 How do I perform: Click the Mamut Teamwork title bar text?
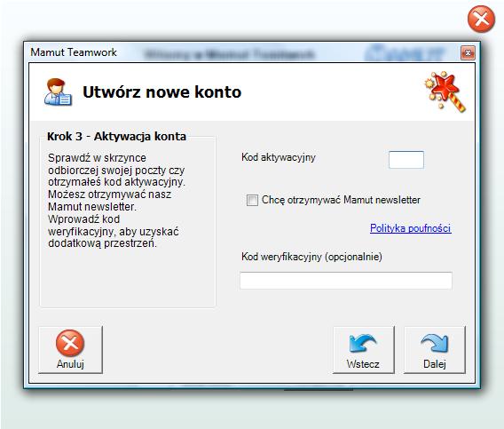(x=74, y=52)
